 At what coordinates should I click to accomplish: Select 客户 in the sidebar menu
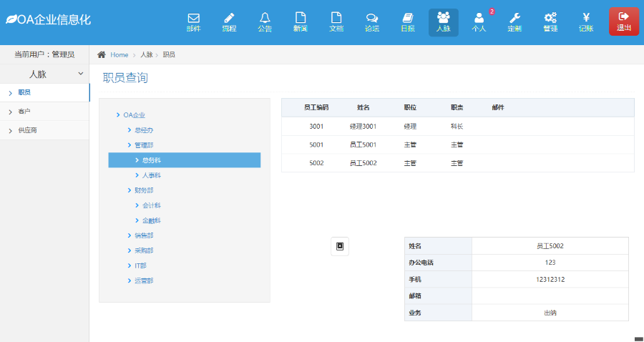point(44,112)
